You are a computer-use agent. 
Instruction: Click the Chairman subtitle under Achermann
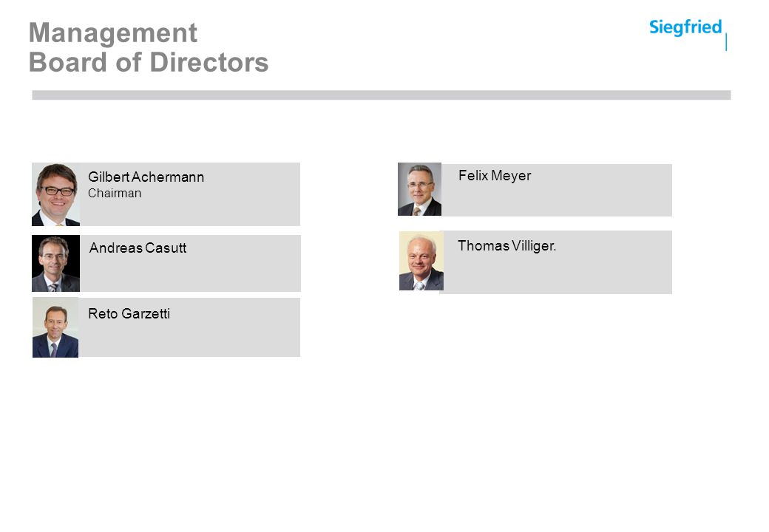[115, 193]
